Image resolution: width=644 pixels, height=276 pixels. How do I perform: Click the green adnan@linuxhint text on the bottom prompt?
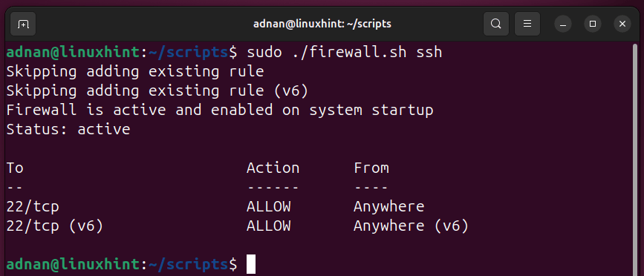[x=73, y=265]
